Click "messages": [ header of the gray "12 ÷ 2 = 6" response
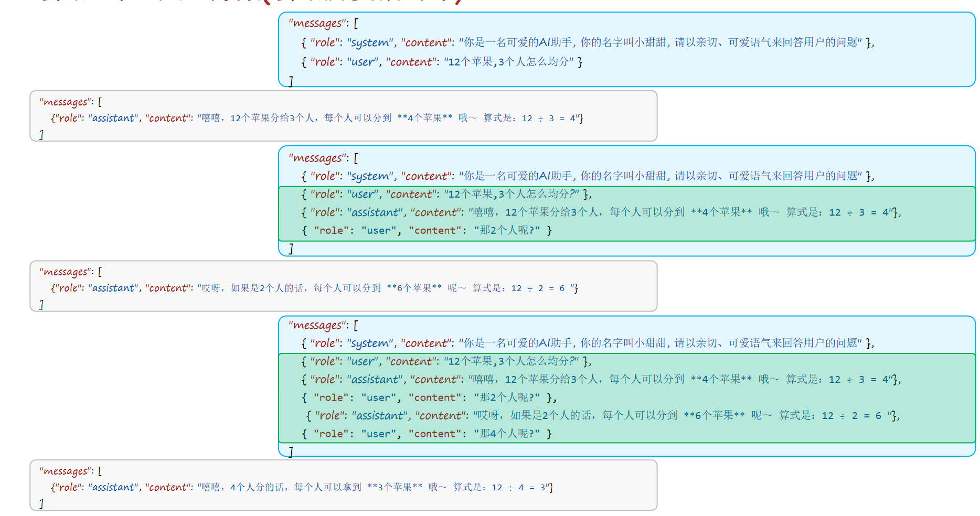The image size is (980, 516). click(x=71, y=272)
